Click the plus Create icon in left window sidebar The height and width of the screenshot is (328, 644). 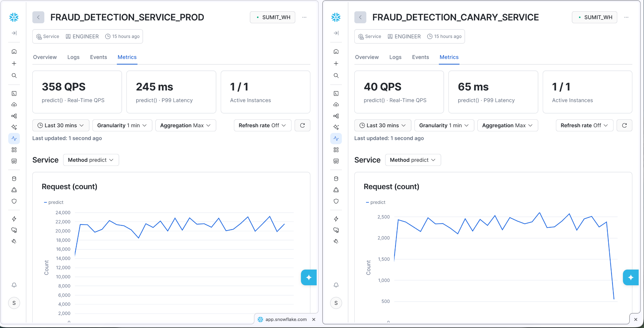[14, 63]
